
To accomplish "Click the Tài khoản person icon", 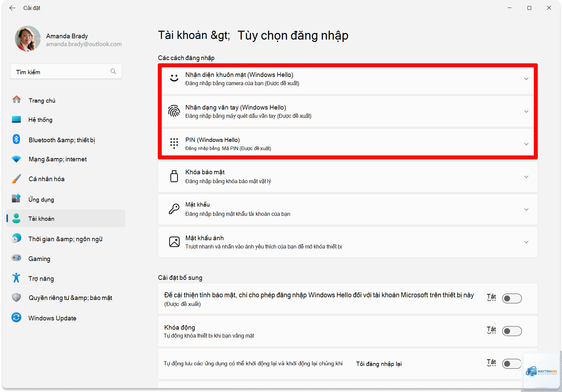I will pos(16,218).
